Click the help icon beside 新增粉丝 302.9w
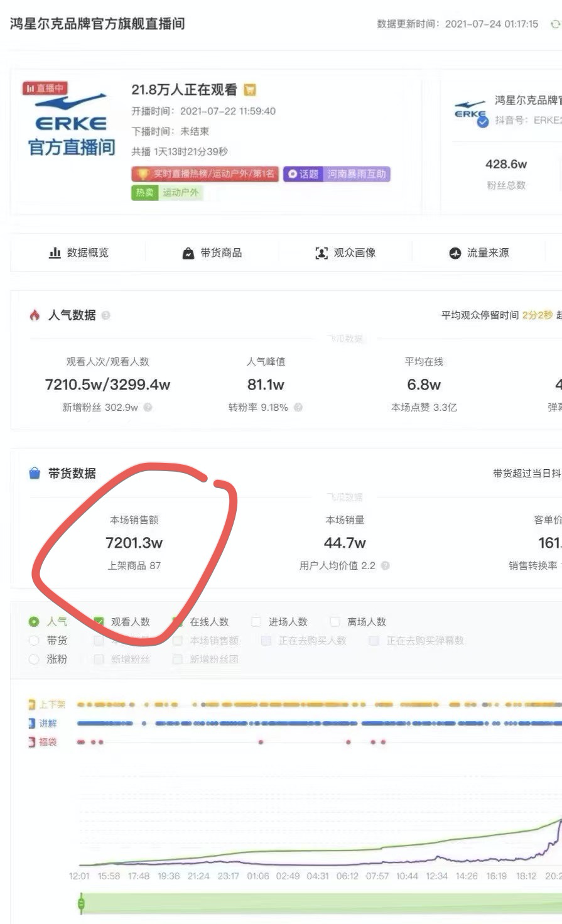 (148, 407)
